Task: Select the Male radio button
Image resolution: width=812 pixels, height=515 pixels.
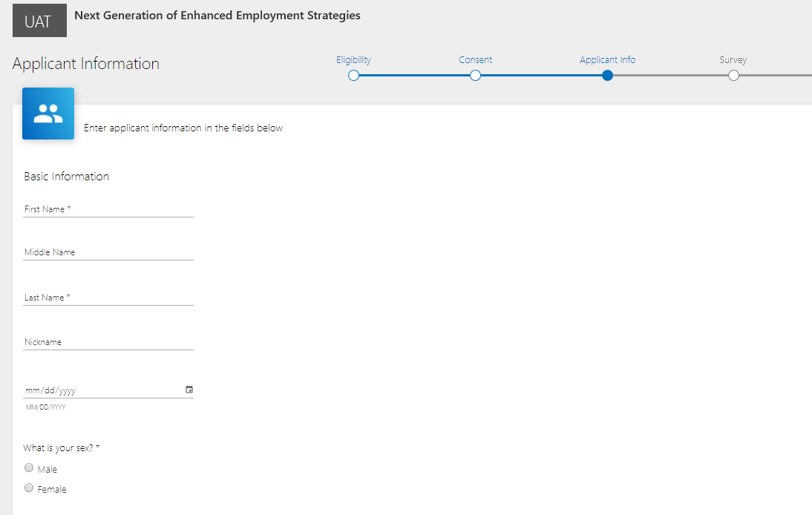Action: (x=29, y=468)
